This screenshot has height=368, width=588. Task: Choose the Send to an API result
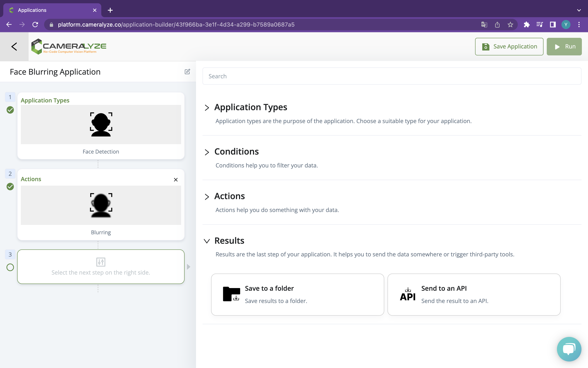click(474, 294)
